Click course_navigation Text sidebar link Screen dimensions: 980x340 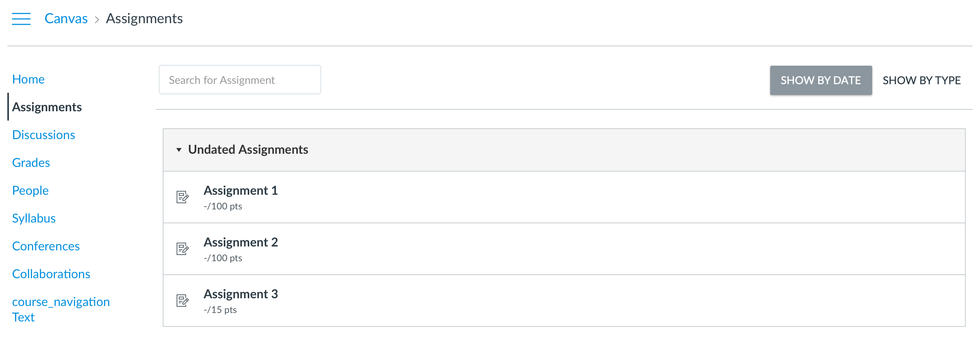(x=61, y=309)
